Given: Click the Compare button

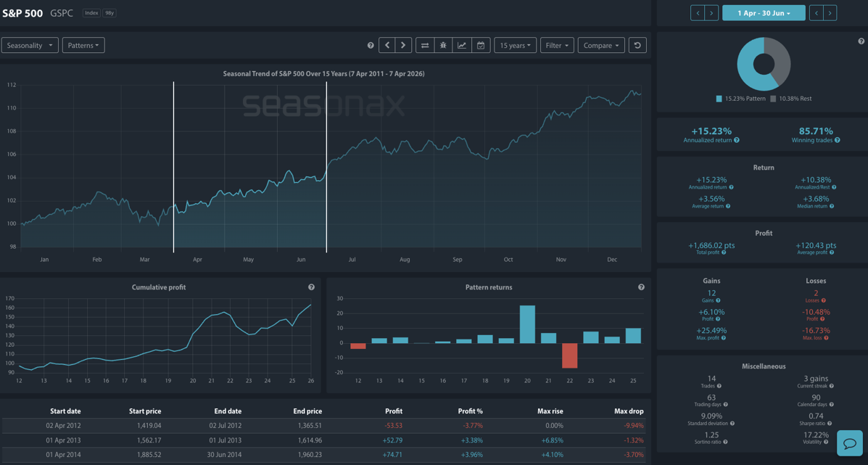Looking at the screenshot, I should 601,46.
